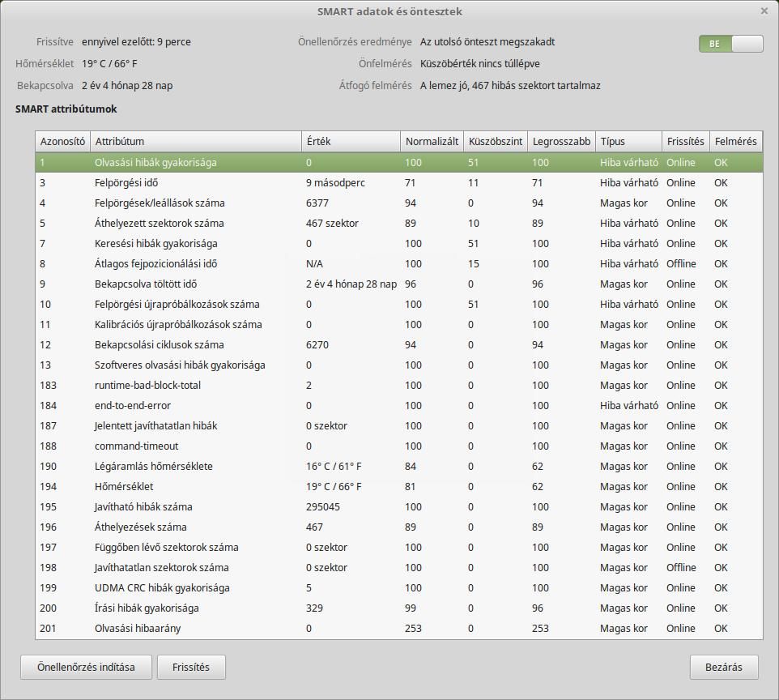Select the Felpörgési idő row

(x=399, y=183)
